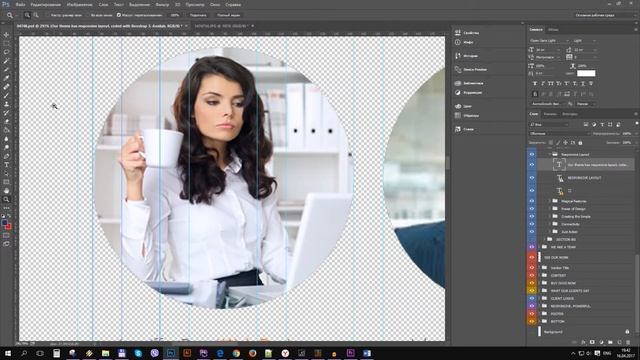The height and width of the screenshot is (360, 640).
Task: Select the Zoom tool in the toolbox
Action: pos(6,199)
